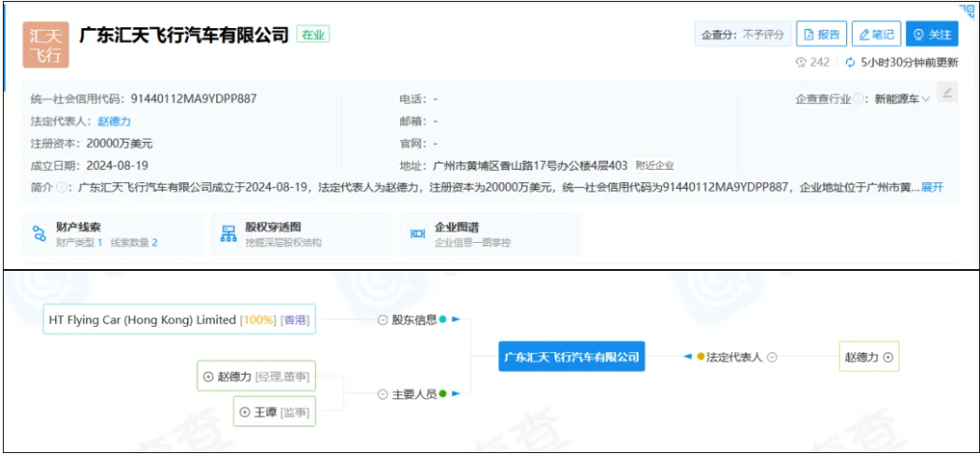Screen dimensions: 980x454
Task: Click the edit pencil icon on info card
Action: coord(947,92)
